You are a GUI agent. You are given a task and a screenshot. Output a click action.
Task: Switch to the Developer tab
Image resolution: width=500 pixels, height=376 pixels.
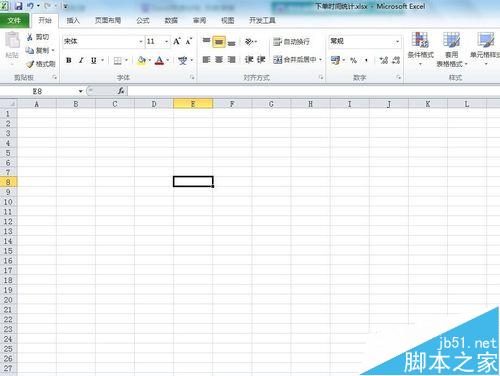tap(262, 21)
